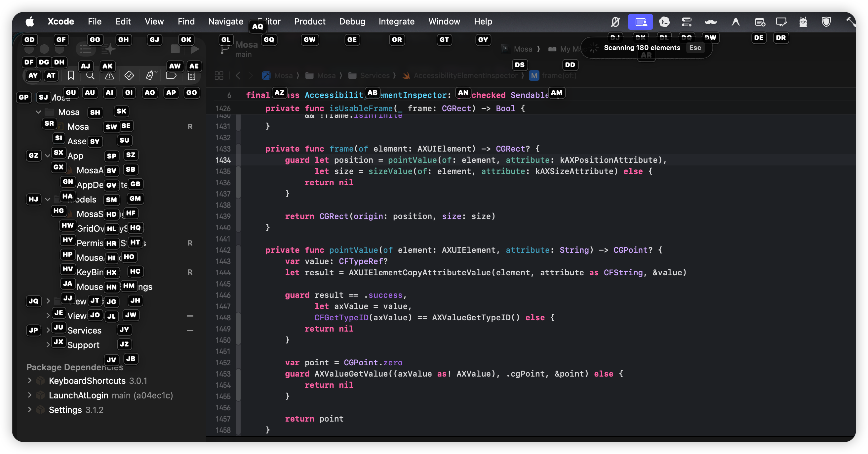Click the blue Mosa project icon in jump bar
868x454 pixels.
(x=266, y=75)
